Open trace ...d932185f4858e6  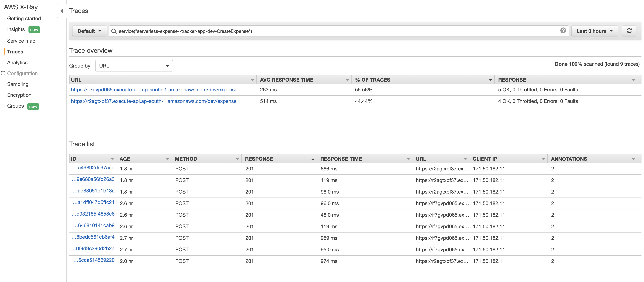coord(93,214)
